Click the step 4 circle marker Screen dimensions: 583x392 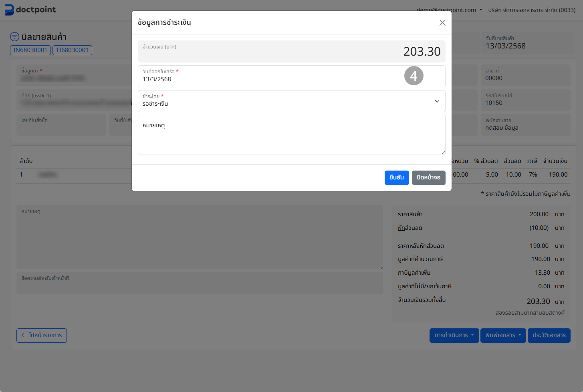click(x=414, y=76)
